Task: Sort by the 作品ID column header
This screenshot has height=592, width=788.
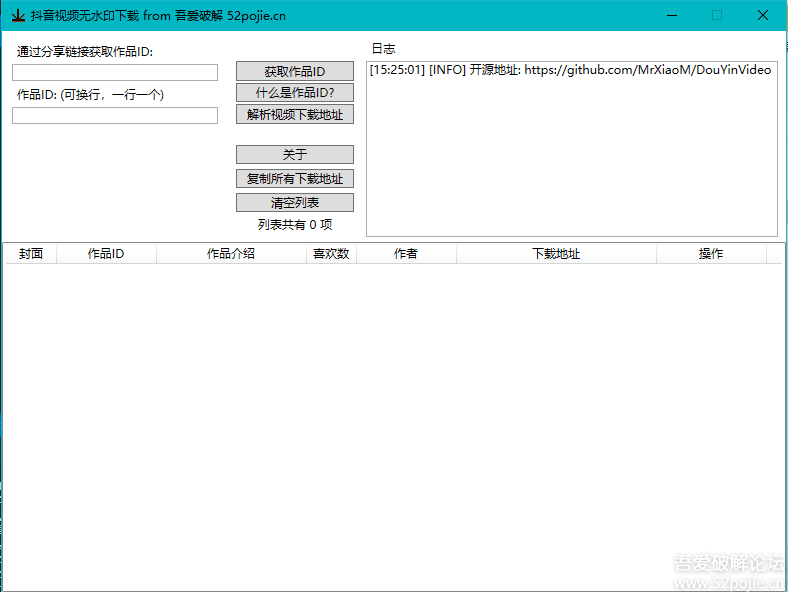Action: point(106,254)
